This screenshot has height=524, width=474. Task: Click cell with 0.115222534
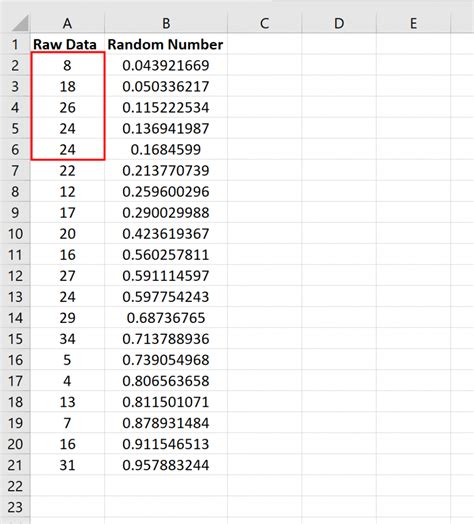(166, 107)
